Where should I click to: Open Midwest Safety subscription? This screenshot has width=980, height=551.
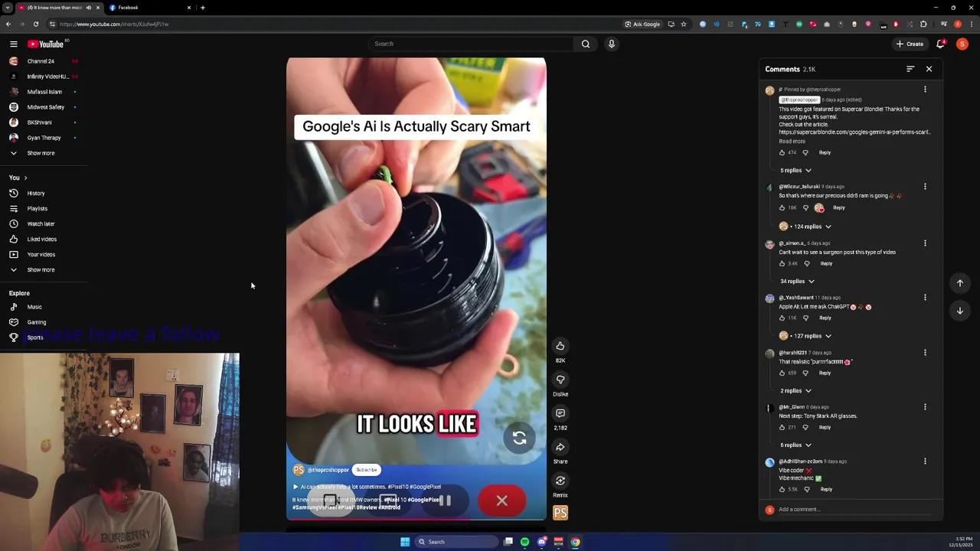pyautogui.click(x=45, y=107)
